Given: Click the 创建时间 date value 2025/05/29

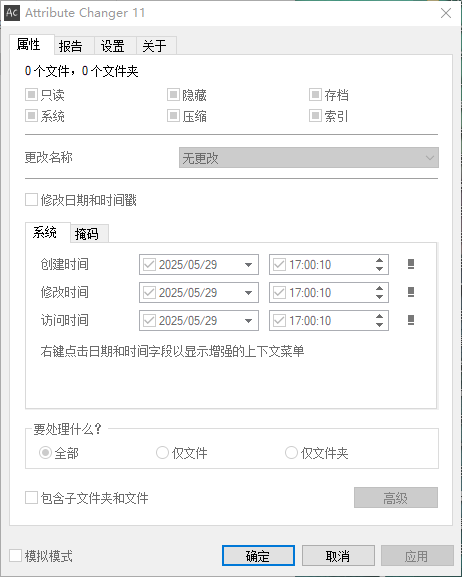Looking at the screenshot, I should pos(188,265).
